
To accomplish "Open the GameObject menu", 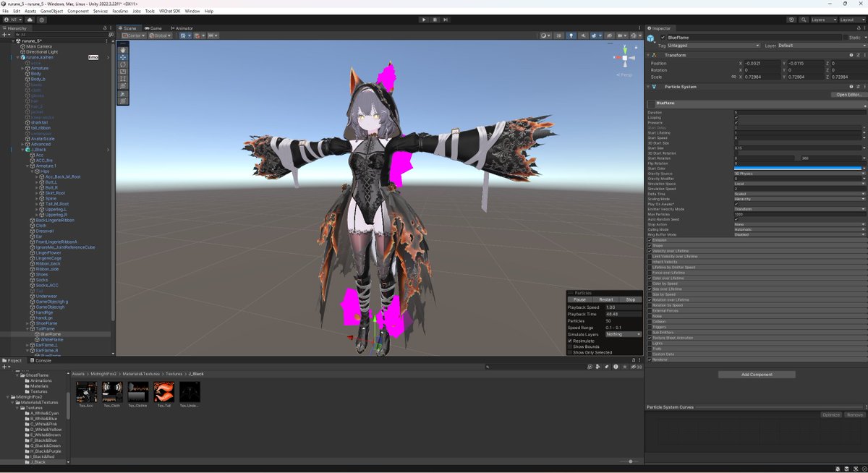I will (x=51, y=12).
